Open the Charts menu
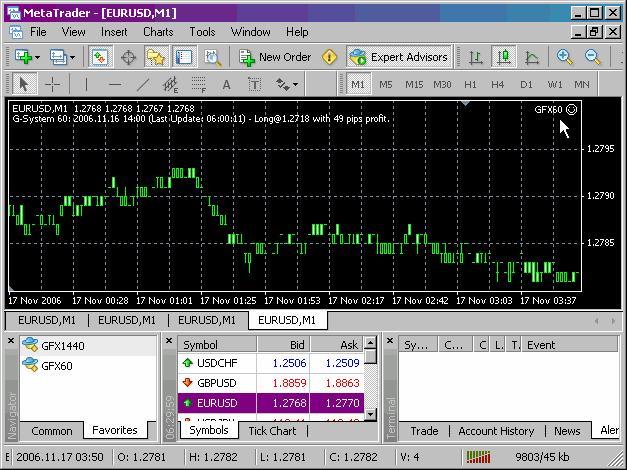Image resolution: width=627 pixels, height=470 pixels. 158,32
